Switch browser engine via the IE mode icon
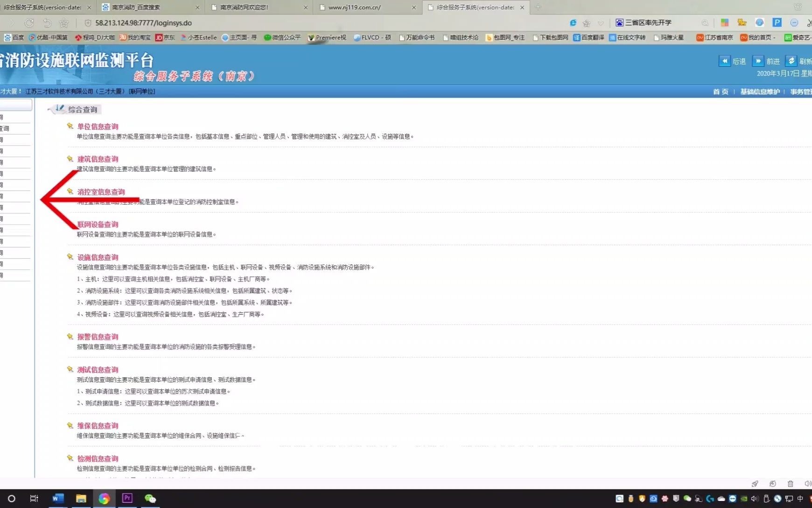The height and width of the screenshot is (508, 812). click(x=573, y=23)
